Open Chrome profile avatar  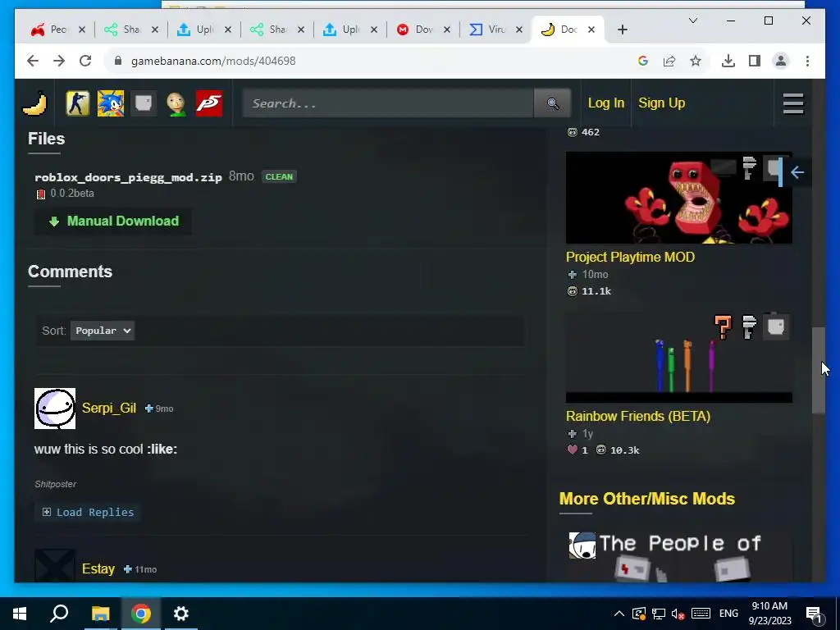coord(781,61)
